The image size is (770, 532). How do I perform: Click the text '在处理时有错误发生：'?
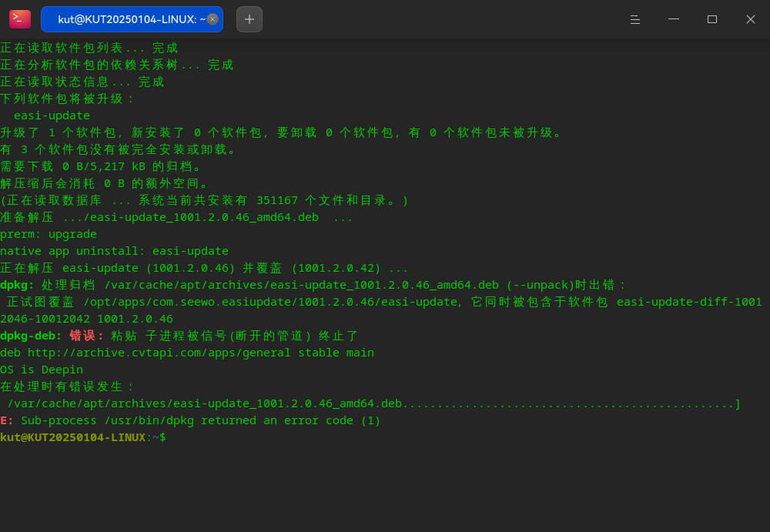[67, 386]
